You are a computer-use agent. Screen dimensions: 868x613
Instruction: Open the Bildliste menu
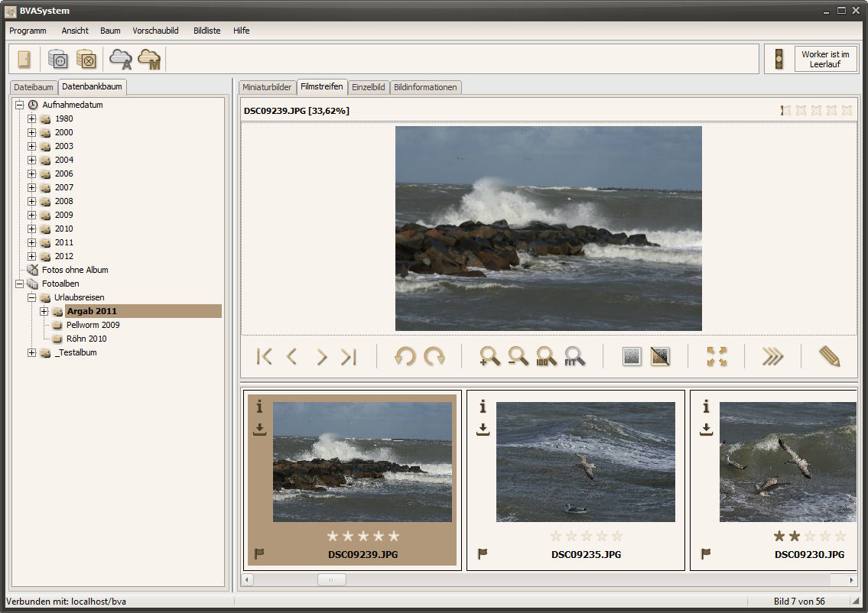coord(206,31)
